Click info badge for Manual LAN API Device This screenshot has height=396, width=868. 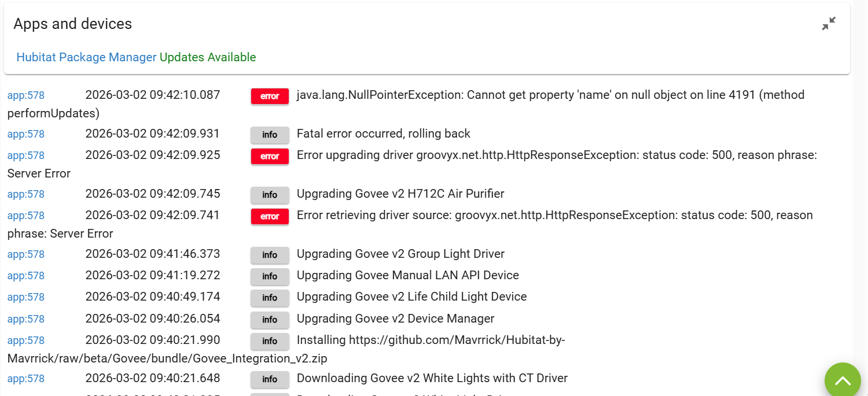pyautogui.click(x=270, y=276)
